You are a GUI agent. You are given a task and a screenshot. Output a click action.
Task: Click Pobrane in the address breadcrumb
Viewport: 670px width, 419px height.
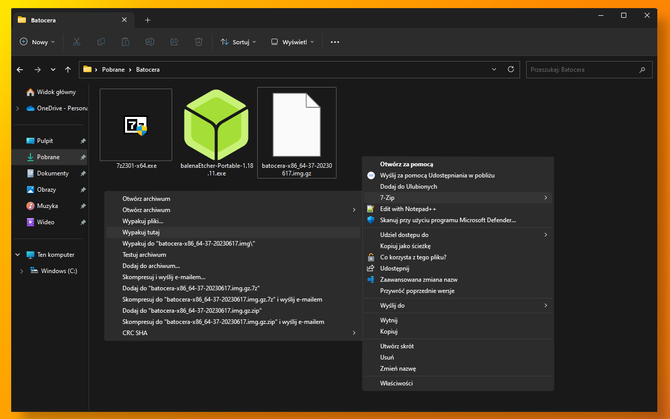[x=113, y=70]
